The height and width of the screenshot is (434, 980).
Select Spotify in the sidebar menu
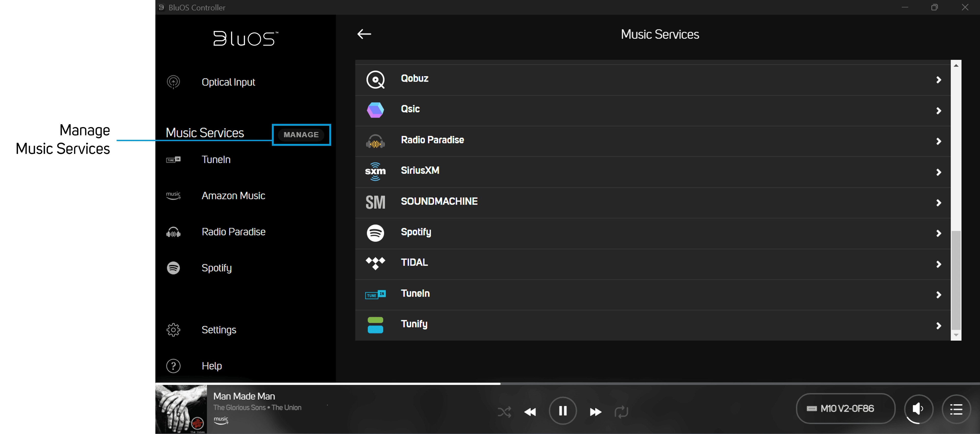(x=216, y=268)
